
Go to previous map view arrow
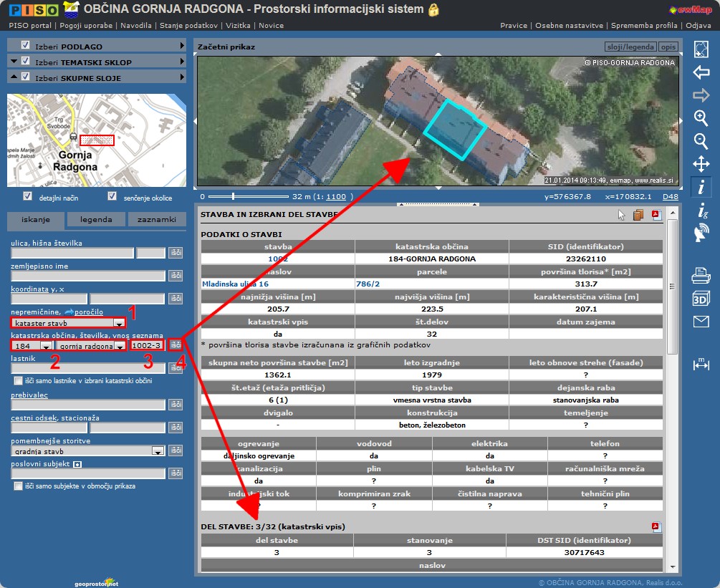(701, 72)
